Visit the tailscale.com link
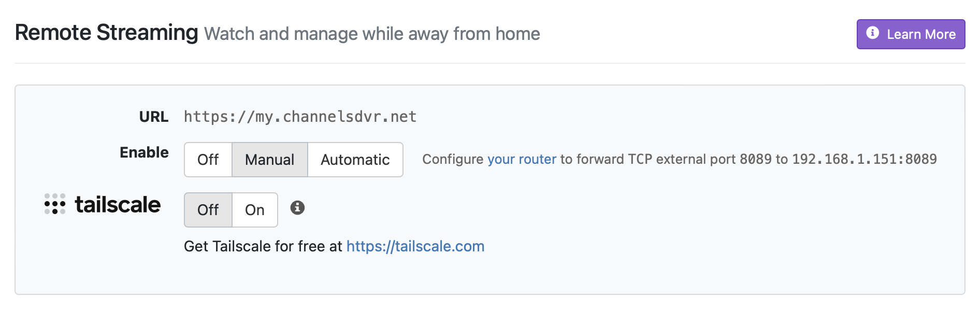 pyautogui.click(x=415, y=246)
